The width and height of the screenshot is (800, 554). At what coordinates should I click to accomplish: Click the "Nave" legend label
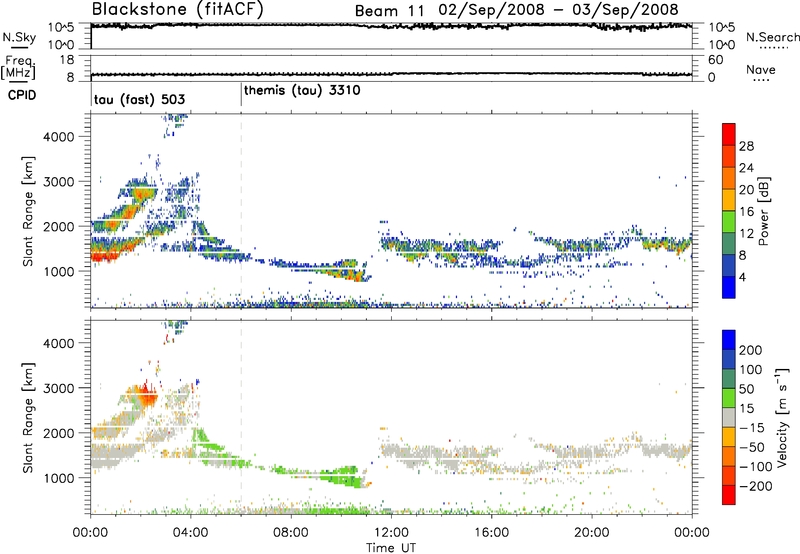[x=760, y=69]
